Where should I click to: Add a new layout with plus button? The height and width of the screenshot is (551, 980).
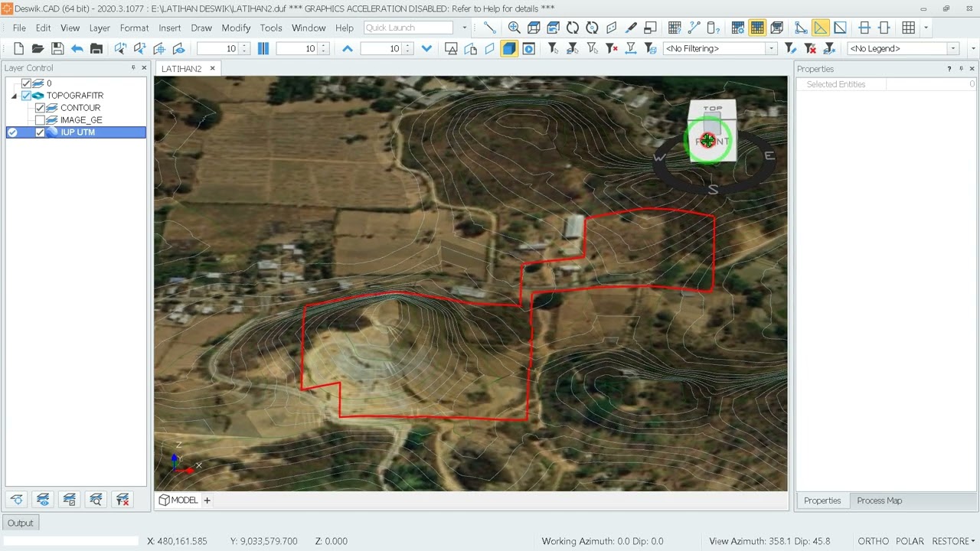207,500
